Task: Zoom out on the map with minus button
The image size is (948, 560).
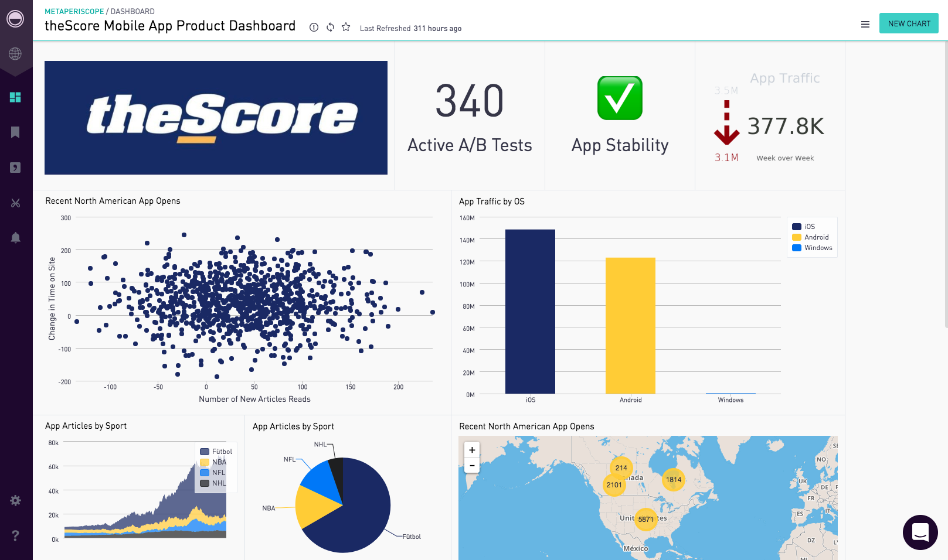Action: pos(472,466)
